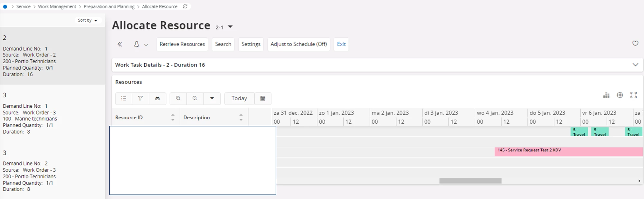
Task: Click the binoculars find icon
Action: 157,98
